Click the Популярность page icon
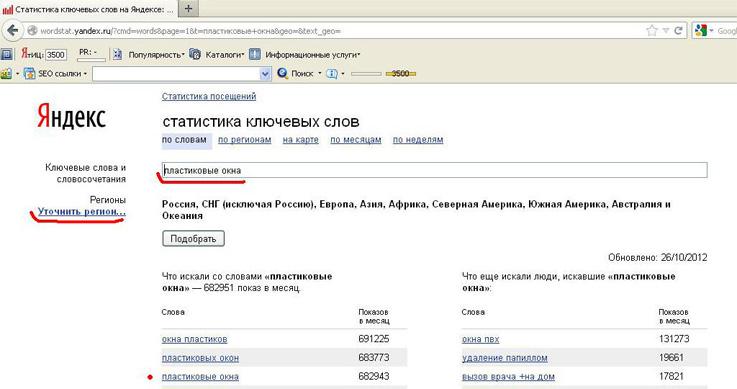The image size is (737, 389). pos(118,54)
